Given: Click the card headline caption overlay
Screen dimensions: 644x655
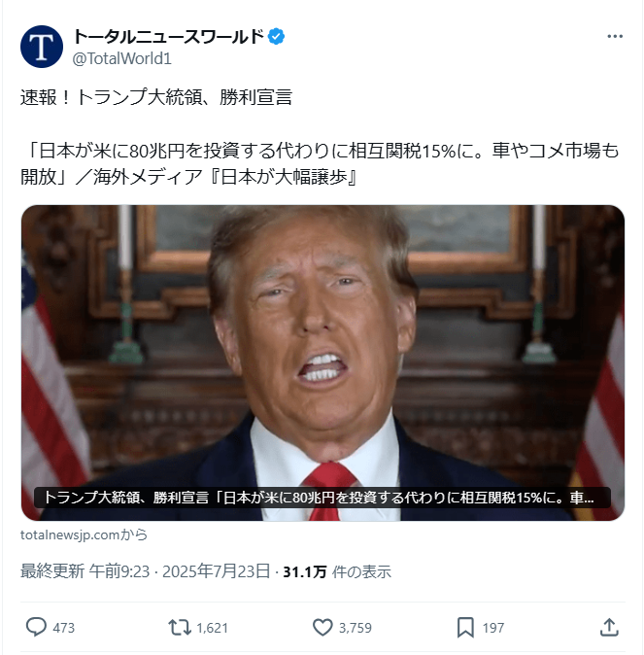Looking at the screenshot, I should point(322,498).
